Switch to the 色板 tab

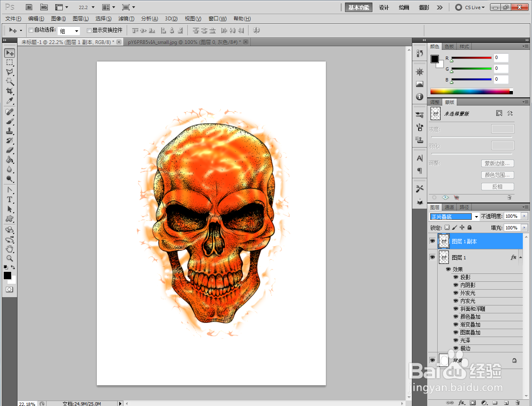click(449, 46)
